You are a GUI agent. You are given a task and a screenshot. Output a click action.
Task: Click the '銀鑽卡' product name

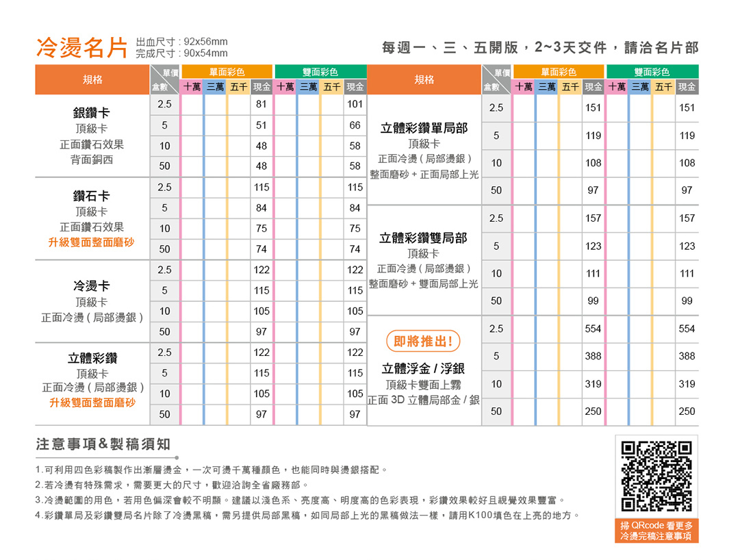click(x=91, y=113)
